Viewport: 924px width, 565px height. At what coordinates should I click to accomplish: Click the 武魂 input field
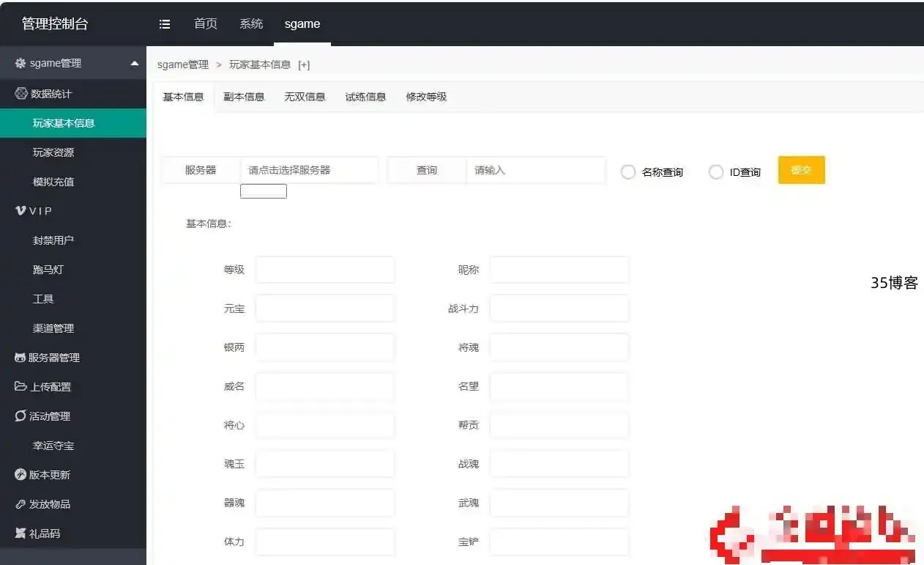pos(559,503)
